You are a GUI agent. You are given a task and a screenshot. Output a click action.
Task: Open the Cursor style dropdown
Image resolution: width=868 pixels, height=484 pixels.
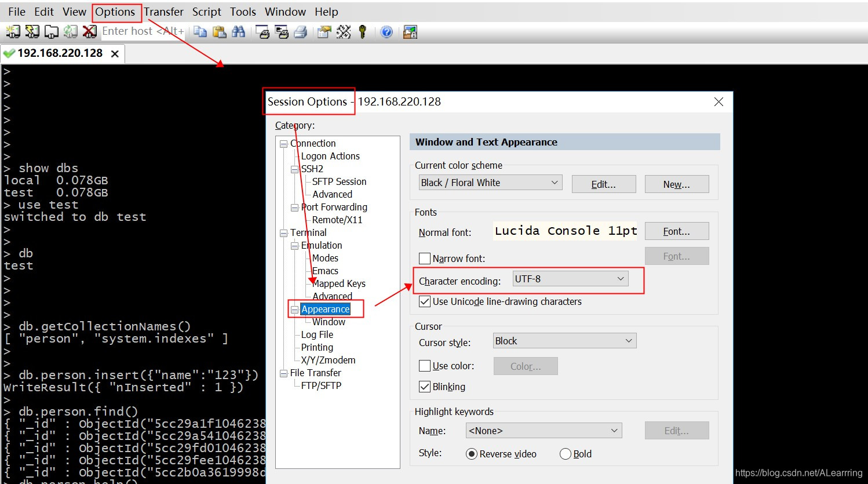point(565,341)
